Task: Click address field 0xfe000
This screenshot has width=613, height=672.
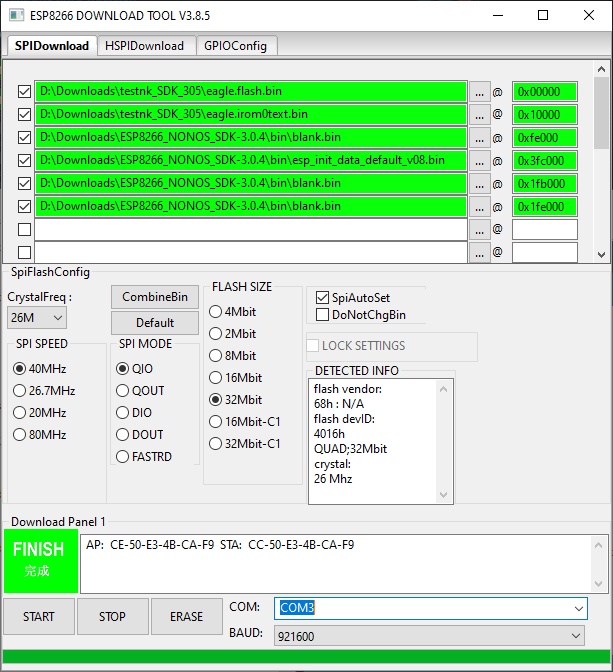Action: point(545,138)
